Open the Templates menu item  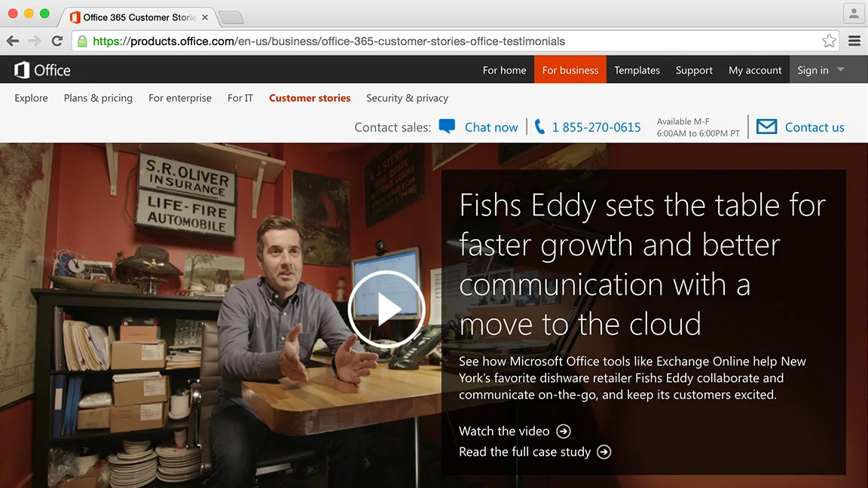[637, 70]
